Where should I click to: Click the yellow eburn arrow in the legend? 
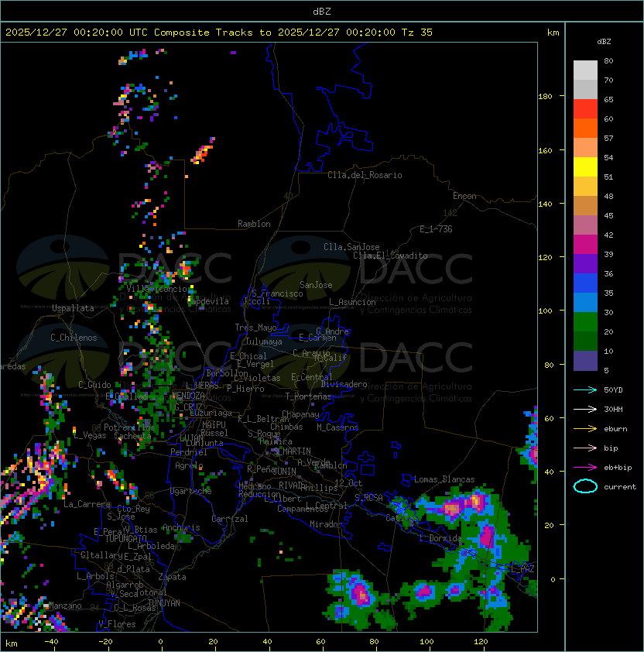[x=585, y=429]
